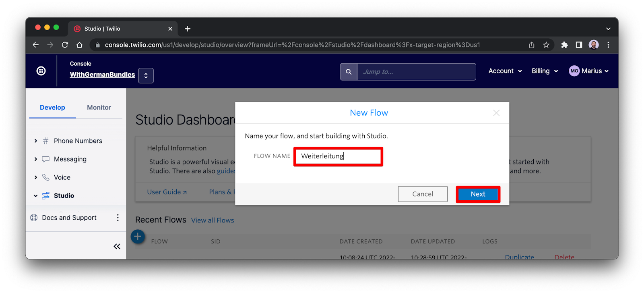Collapse the sidebar with double chevron
Screen dimensions: 644x293
(x=117, y=246)
